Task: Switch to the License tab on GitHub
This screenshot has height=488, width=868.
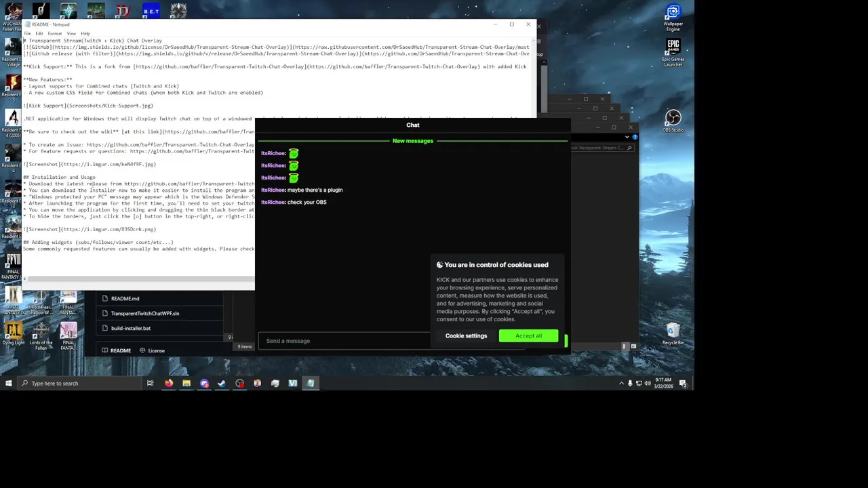Action: (x=152, y=350)
